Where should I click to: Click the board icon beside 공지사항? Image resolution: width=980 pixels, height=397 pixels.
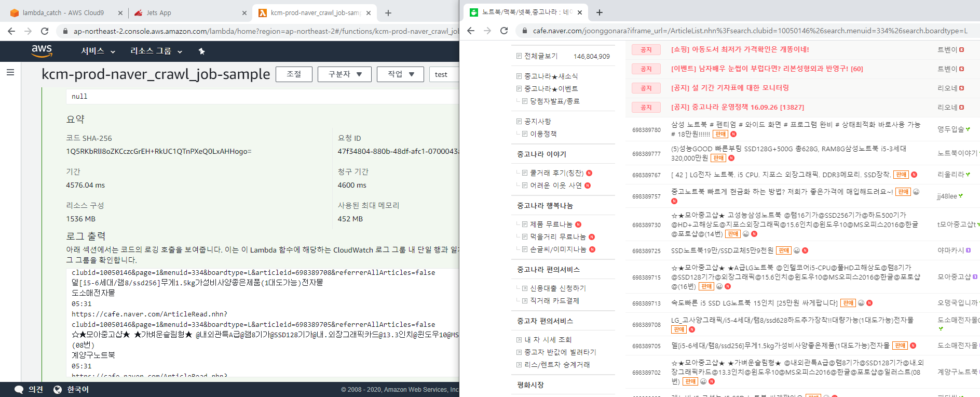(x=519, y=121)
